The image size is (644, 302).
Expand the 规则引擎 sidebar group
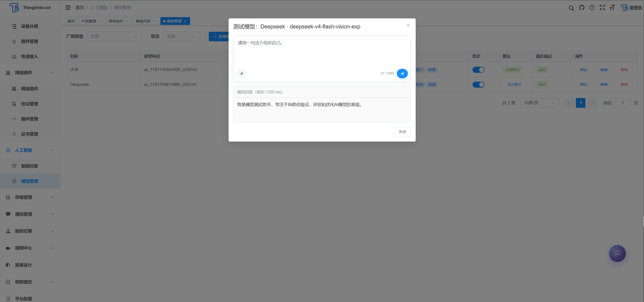[x=30, y=231]
